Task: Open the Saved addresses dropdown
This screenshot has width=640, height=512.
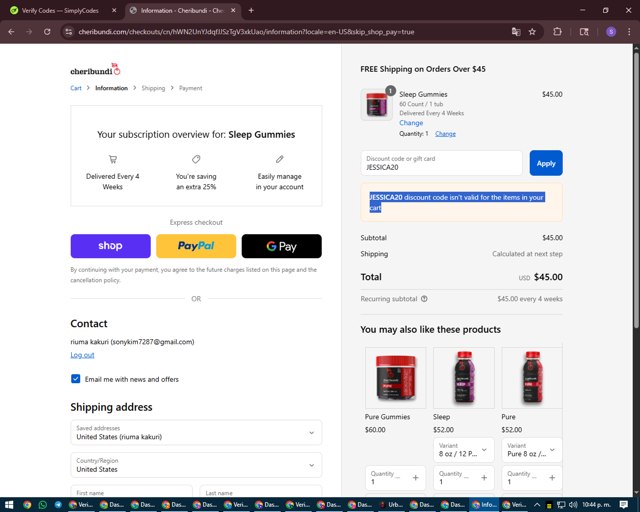Action: click(196, 432)
